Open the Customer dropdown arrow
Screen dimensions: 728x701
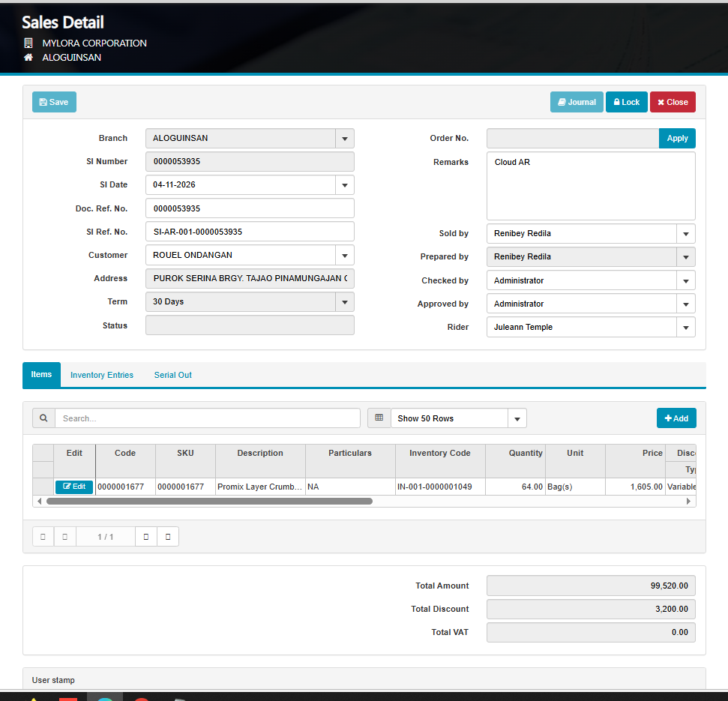[345, 255]
